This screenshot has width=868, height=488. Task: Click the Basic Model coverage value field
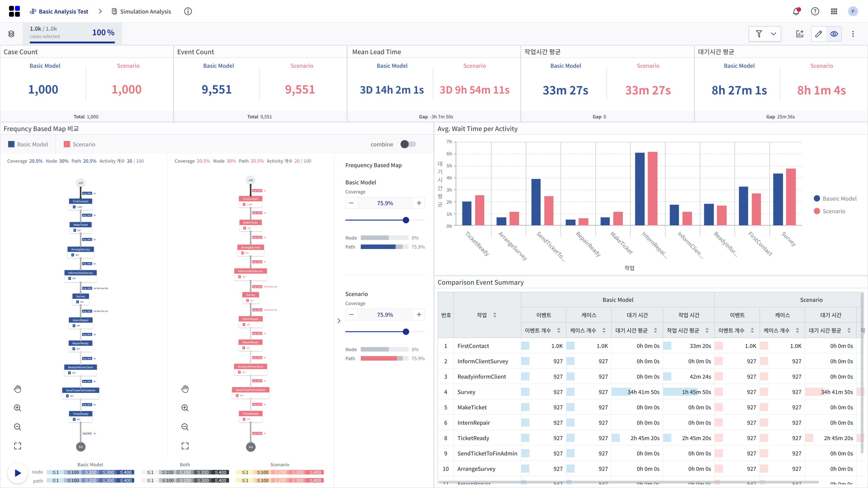pos(385,203)
